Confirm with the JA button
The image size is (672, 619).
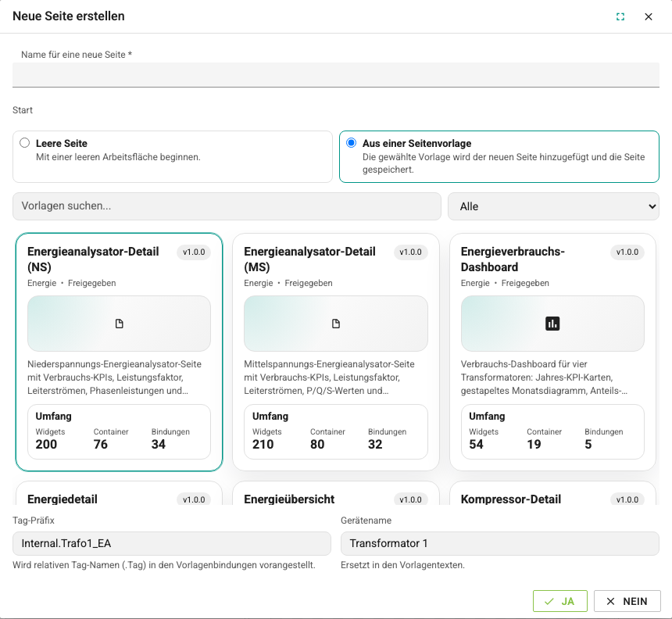[560, 602]
